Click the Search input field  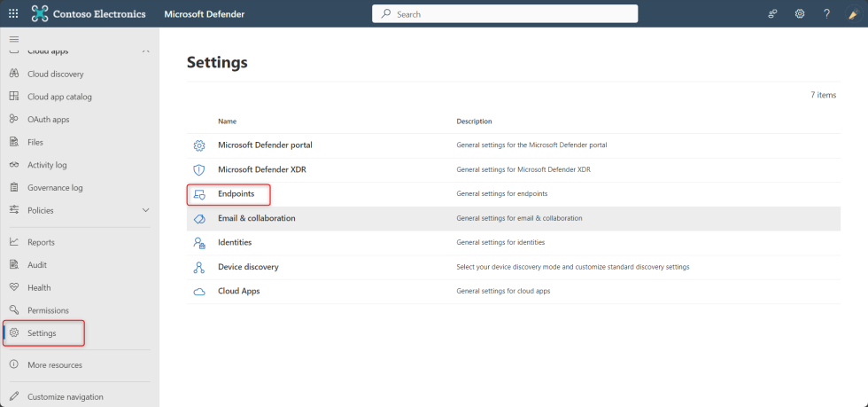(505, 14)
